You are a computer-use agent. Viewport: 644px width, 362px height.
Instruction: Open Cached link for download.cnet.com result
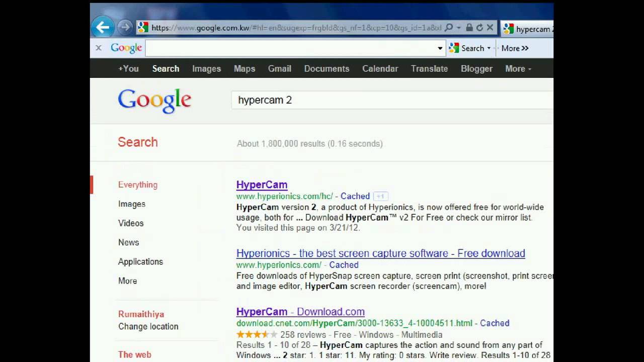pos(495,323)
